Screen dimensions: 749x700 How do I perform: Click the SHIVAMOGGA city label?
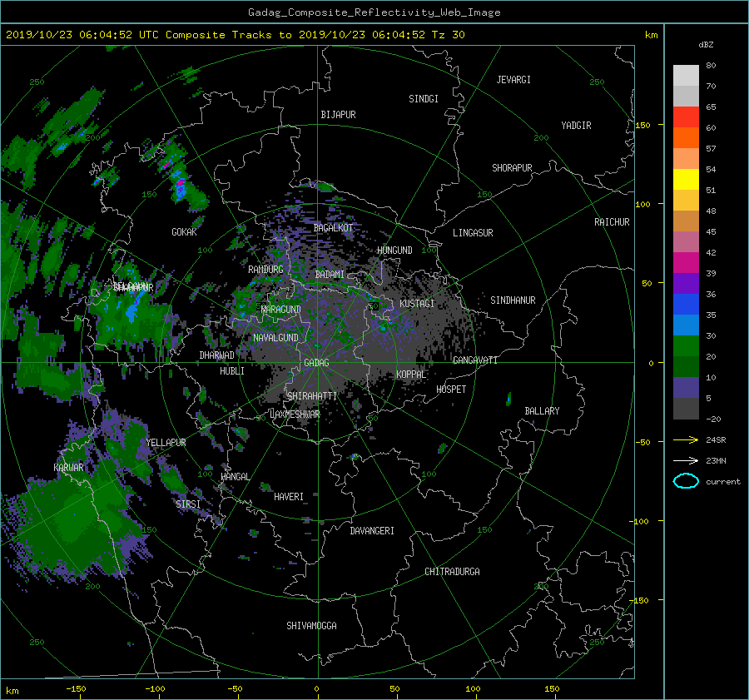pos(311,626)
